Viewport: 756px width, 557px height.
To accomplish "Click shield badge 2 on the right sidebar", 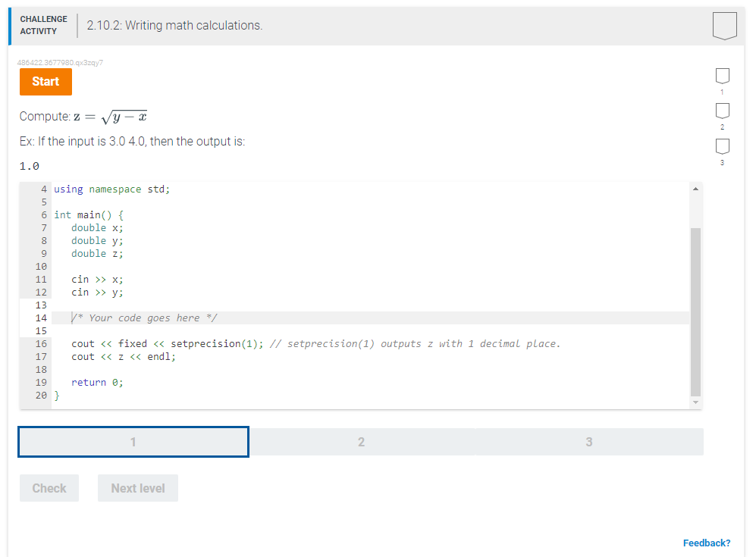I will coord(722,111).
